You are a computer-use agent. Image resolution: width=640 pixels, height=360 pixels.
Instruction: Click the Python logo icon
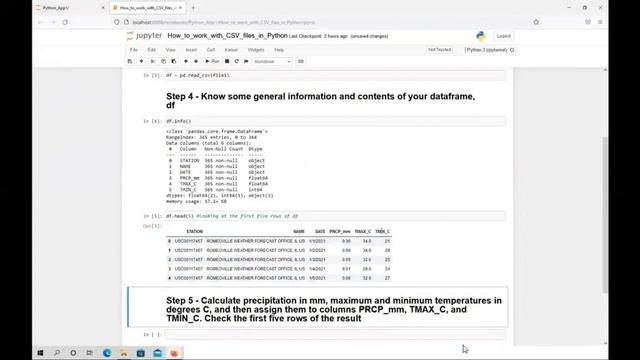[x=481, y=36]
